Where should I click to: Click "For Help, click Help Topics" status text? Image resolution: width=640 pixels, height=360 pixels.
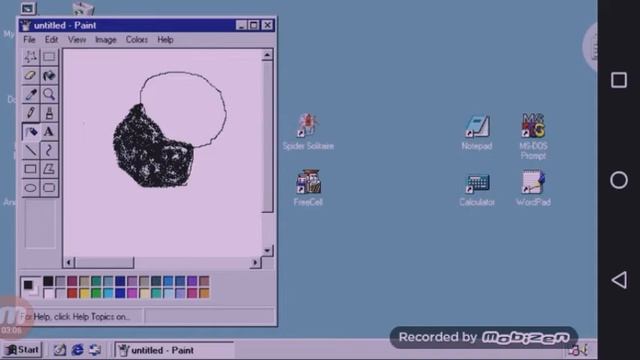tap(75, 317)
